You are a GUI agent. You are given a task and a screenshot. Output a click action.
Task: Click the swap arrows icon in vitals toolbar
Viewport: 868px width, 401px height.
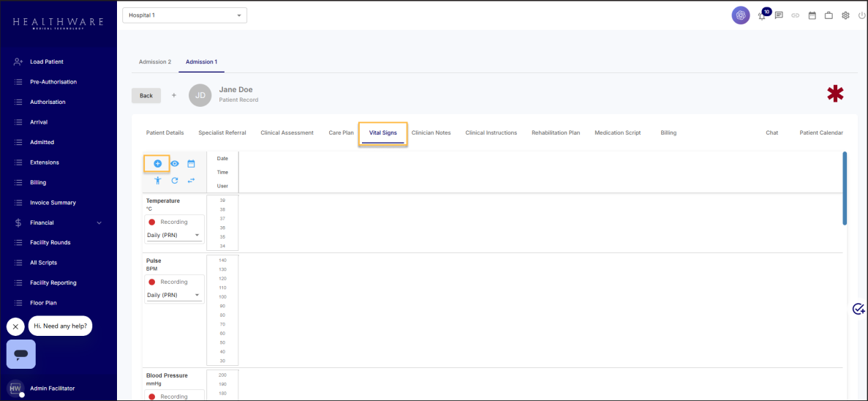(192, 180)
